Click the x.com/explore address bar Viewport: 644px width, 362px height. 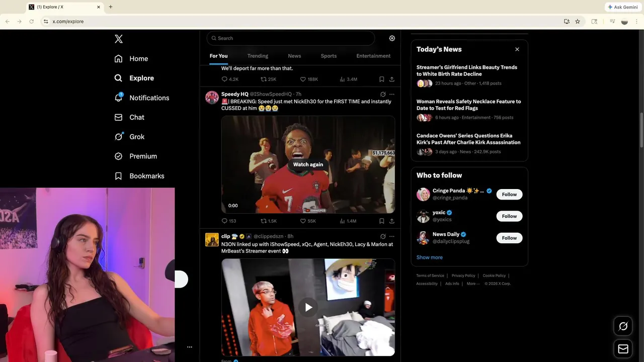pos(312,21)
